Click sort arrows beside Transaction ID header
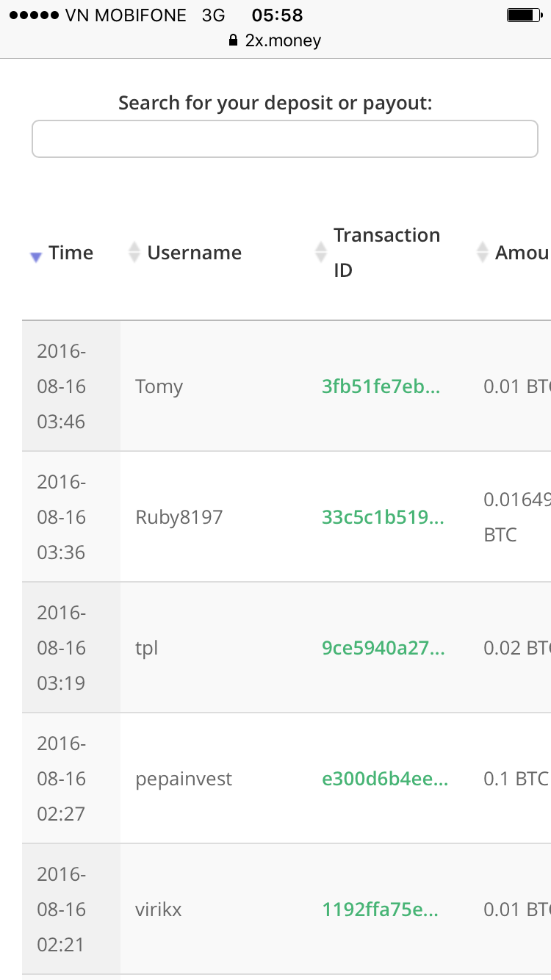 pos(321,253)
